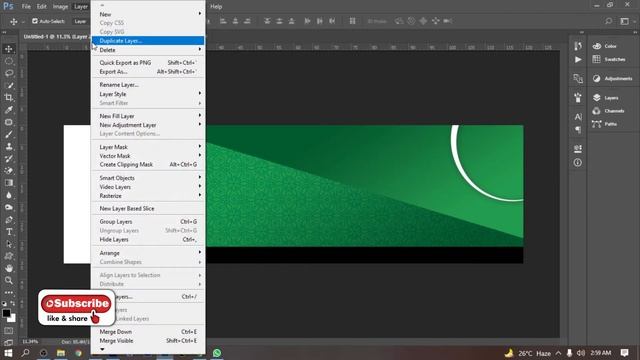The width and height of the screenshot is (640, 360).
Task: Click the Subscribe button overlay
Action: (x=76, y=304)
